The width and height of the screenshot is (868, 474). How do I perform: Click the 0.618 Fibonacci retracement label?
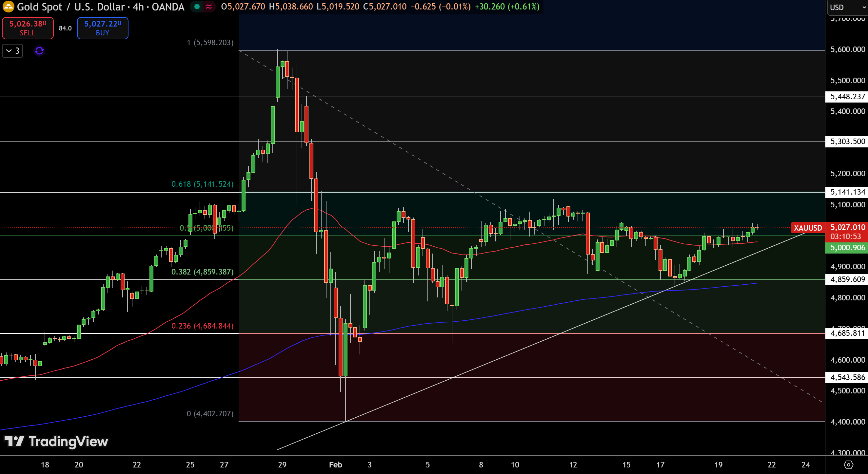point(202,184)
